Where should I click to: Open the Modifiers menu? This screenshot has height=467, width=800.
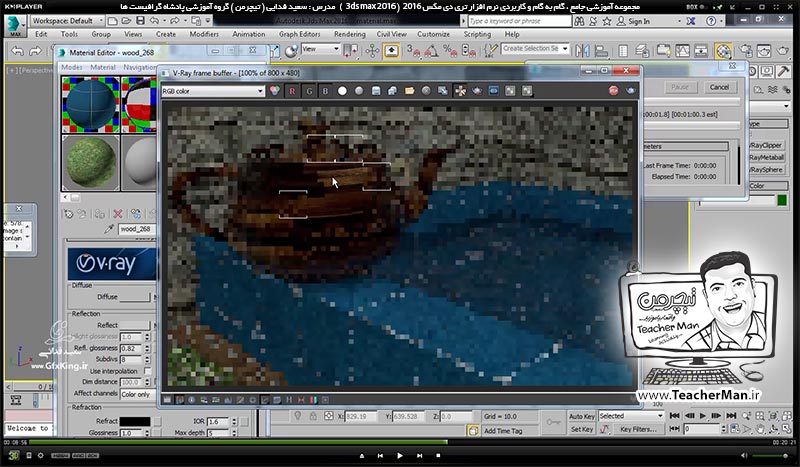(204, 34)
